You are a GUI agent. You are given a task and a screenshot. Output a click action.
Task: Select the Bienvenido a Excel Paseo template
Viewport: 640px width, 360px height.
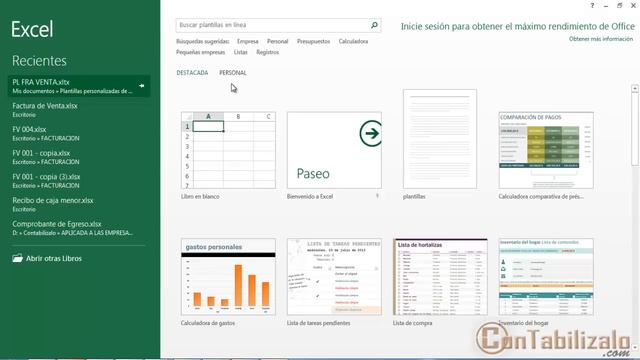pos(334,150)
